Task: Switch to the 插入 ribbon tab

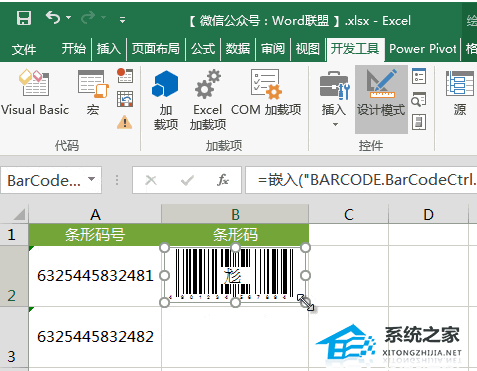Action: 109,49
